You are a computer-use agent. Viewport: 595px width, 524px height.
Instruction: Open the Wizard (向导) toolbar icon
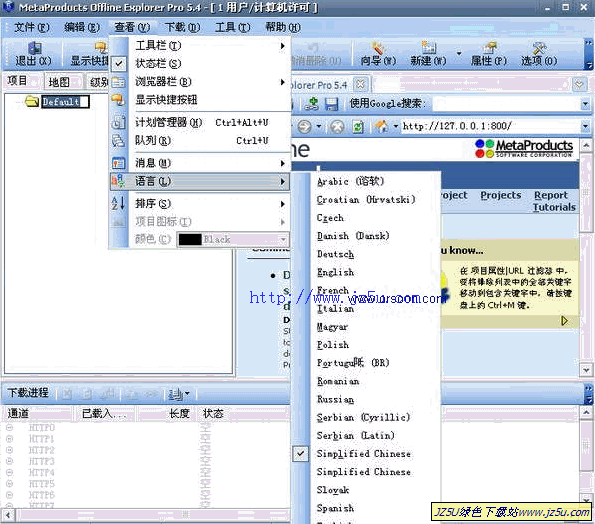pyautogui.click(x=378, y=48)
